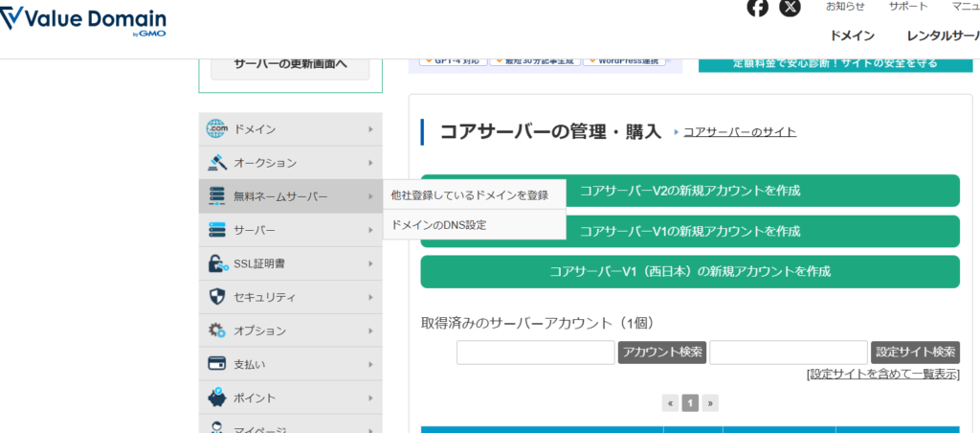Click the gavel icon for オークション
Image resolution: width=980 pixels, height=433 pixels.
(x=217, y=163)
